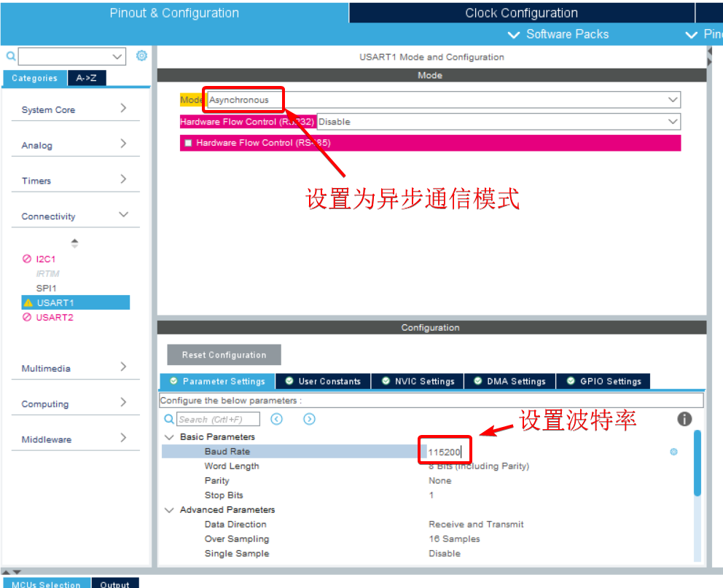Screen dimensions: 723x588
Task: Select USART1 with warning icon
Action: pos(55,302)
